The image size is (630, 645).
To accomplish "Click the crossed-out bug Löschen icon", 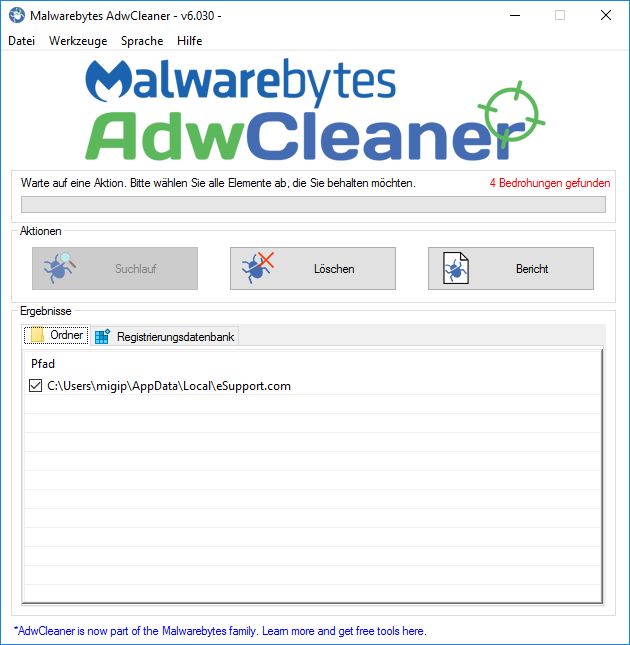I will tap(258, 268).
